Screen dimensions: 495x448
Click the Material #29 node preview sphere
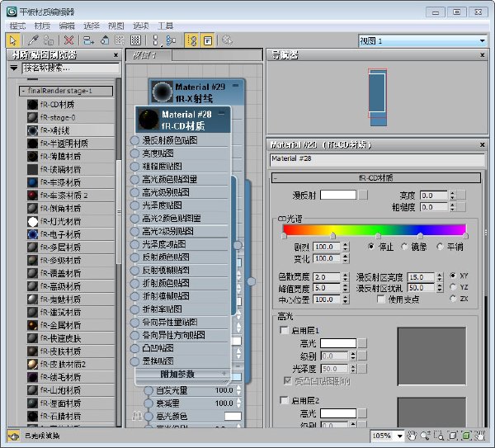[x=163, y=92]
